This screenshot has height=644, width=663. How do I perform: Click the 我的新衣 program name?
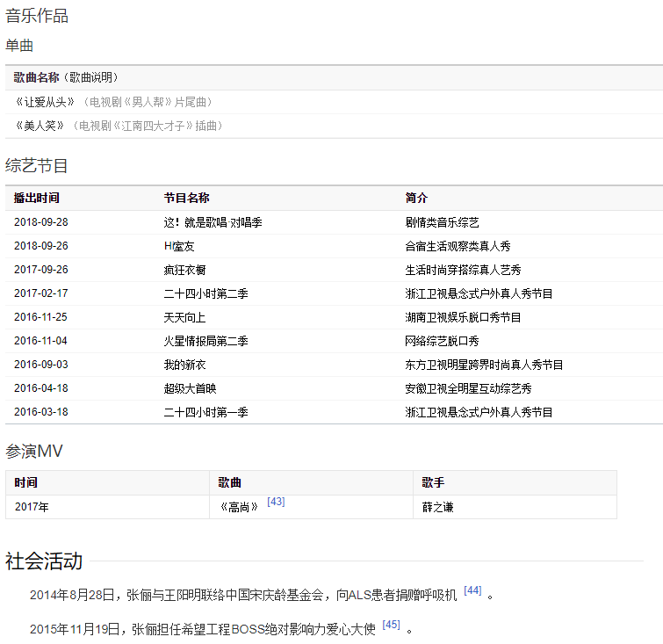(x=185, y=365)
